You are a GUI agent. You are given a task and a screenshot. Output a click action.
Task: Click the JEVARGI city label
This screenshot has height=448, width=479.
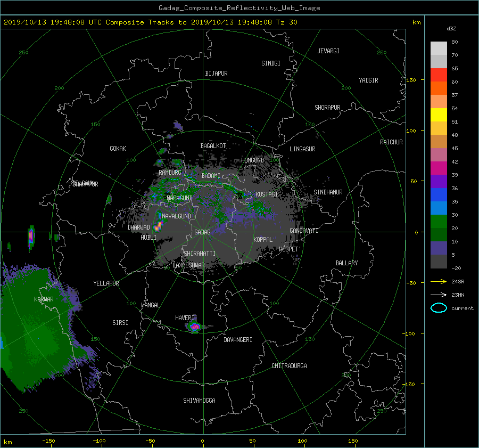[328, 51]
